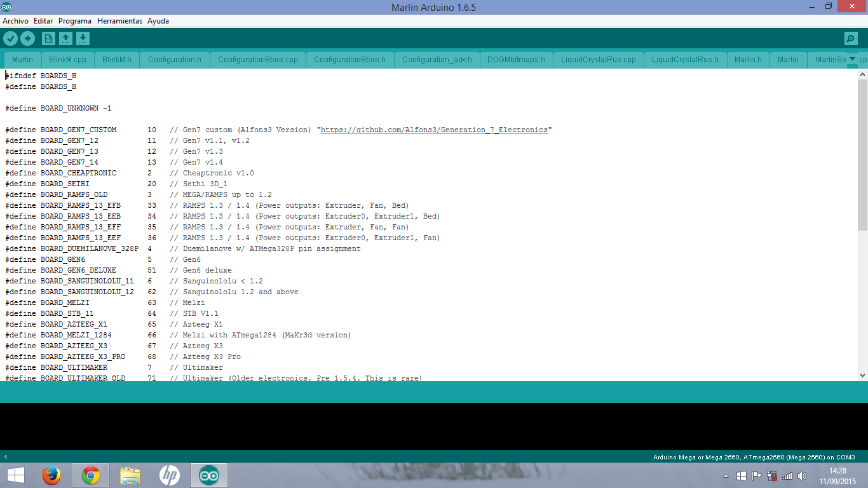868x488 pixels.
Task: Click the Arduino logo in title bar
Action: (x=7, y=7)
